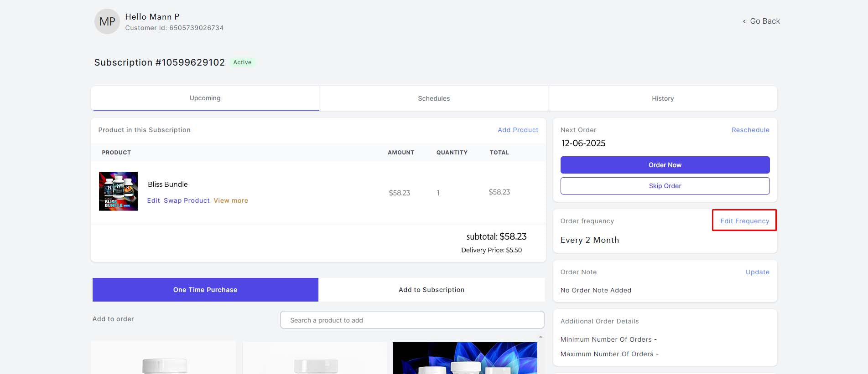Select the Upcoming tab
868x374 pixels.
click(205, 98)
